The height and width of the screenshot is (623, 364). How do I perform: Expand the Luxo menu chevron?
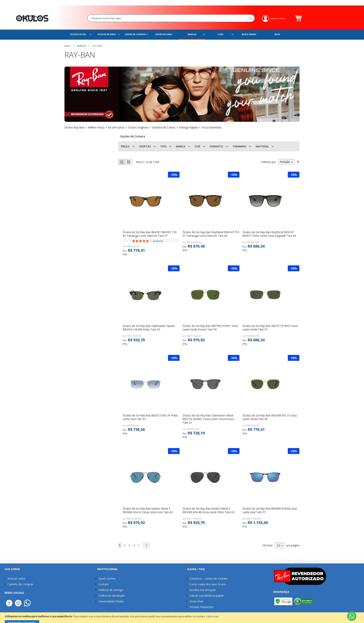pos(233,34)
